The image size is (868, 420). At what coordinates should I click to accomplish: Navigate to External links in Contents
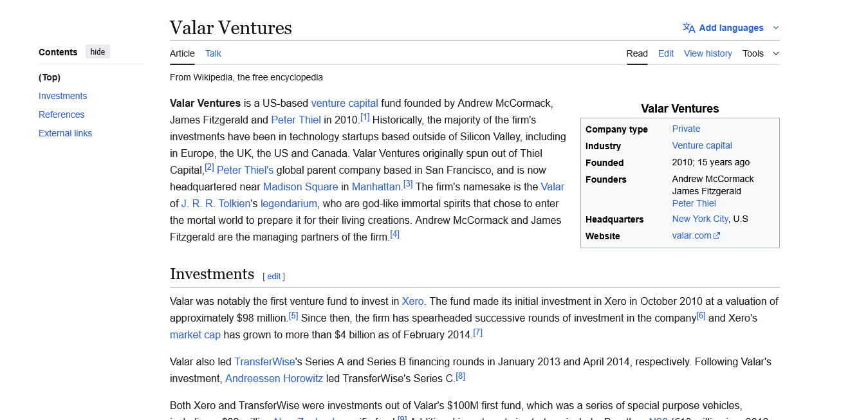[65, 133]
